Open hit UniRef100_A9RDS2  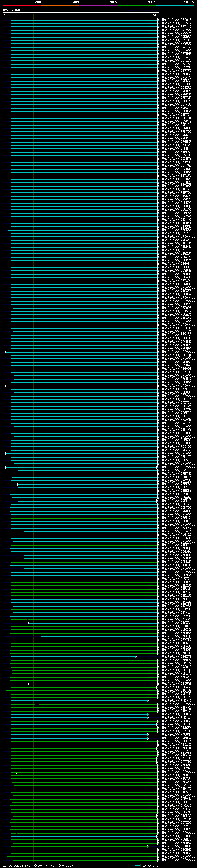pos(177,37)
